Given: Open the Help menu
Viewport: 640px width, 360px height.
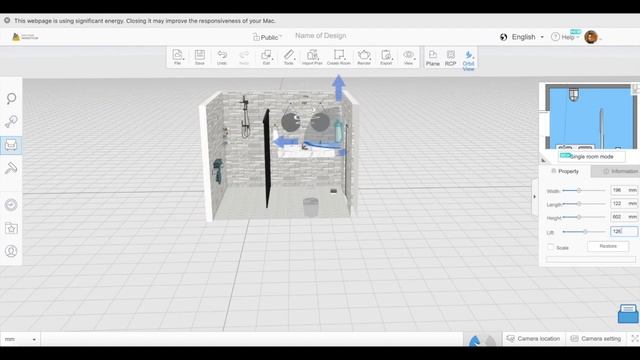Looking at the screenshot, I should tap(565, 37).
